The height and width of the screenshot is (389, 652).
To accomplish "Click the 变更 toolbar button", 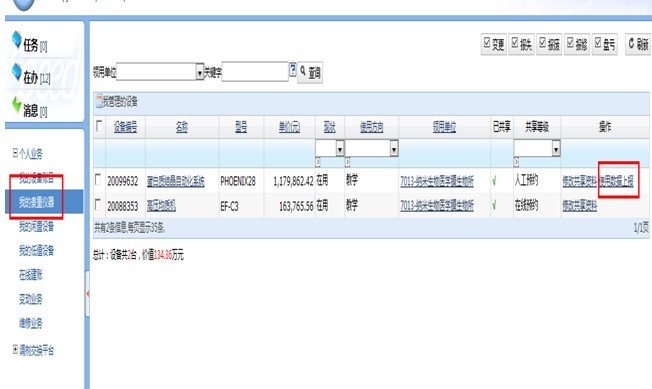I will pyautogui.click(x=494, y=44).
